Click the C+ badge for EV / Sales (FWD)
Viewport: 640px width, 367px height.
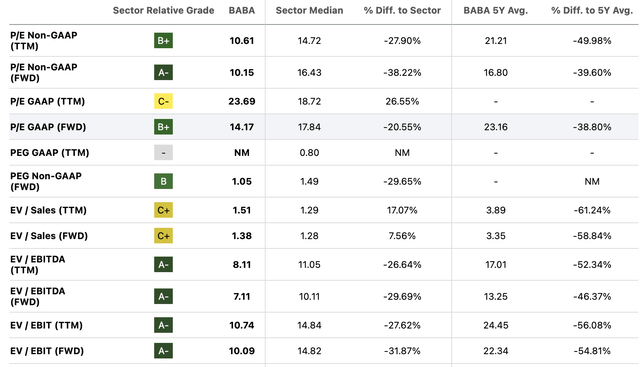coord(163,236)
